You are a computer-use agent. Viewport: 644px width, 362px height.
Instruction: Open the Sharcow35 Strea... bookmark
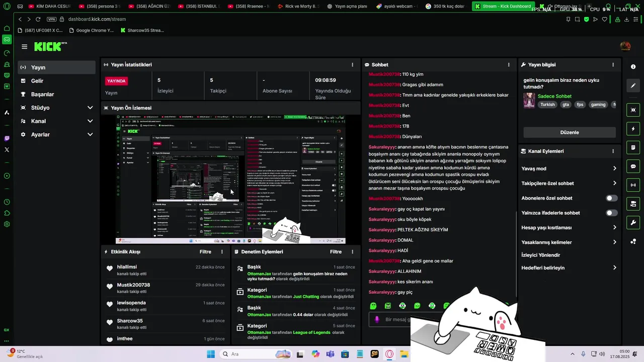click(x=142, y=30)
